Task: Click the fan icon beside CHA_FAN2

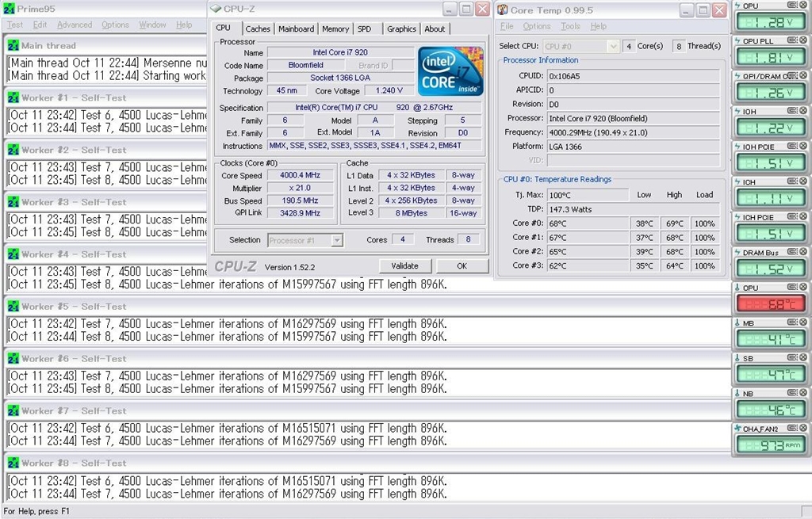Action: [737, 428]
